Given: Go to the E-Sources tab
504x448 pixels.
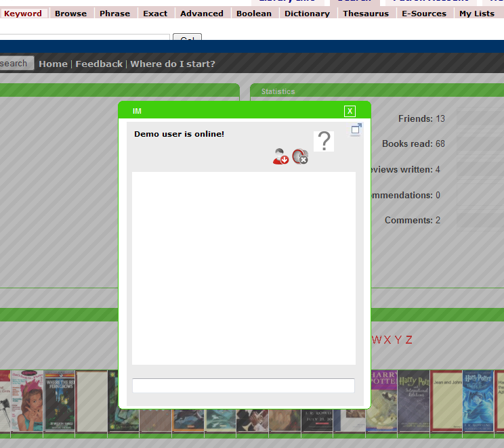Looking at the screenshot, I should (x=423, y=14).
